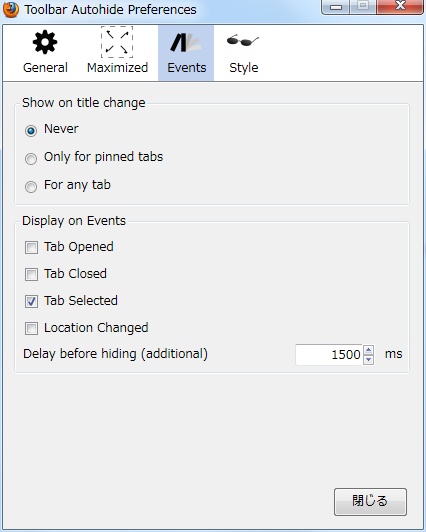Viewport: 426px width, 532px height.
Task: Open the General gear icon pane
Action: [x=45, y=42]
